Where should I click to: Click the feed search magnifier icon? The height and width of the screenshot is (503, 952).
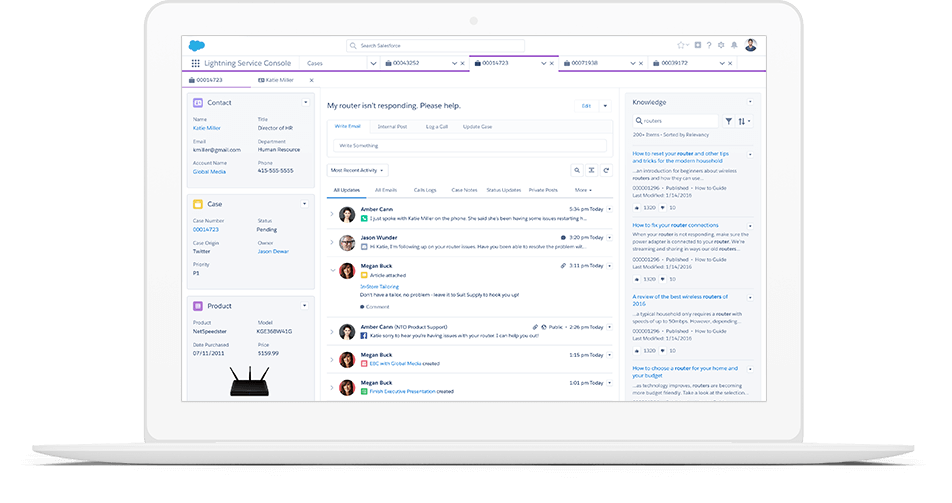coord(577,171)
